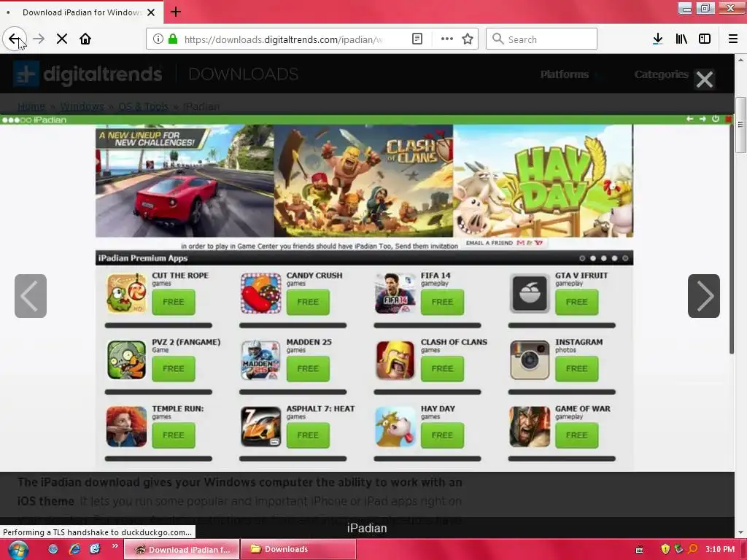Open the library icon
747x560 pixels.
coord(681,39)
